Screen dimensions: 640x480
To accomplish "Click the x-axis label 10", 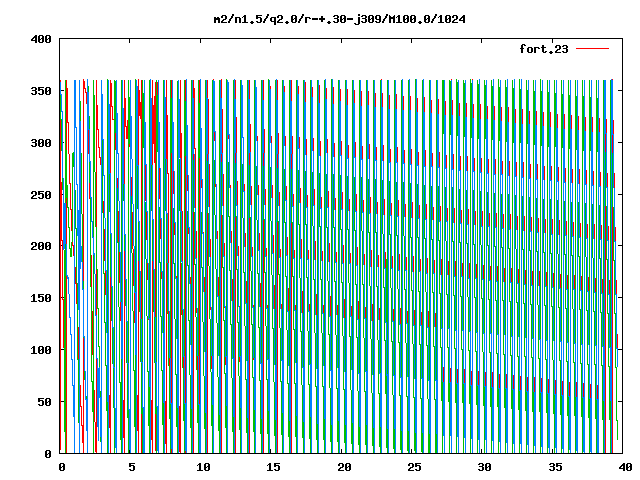I will point(203,467).
